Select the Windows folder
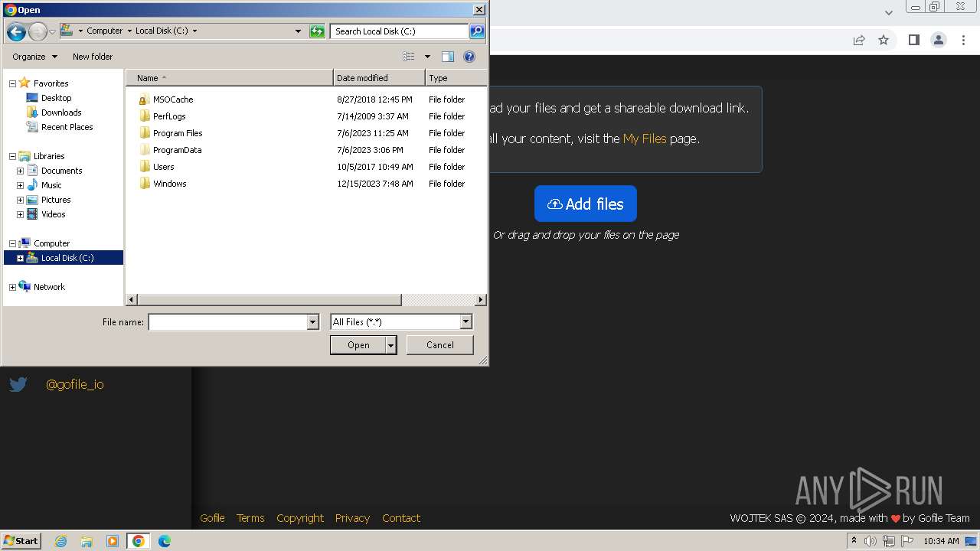Viewport: 980px width, 551px height. (x=169, y=184)
